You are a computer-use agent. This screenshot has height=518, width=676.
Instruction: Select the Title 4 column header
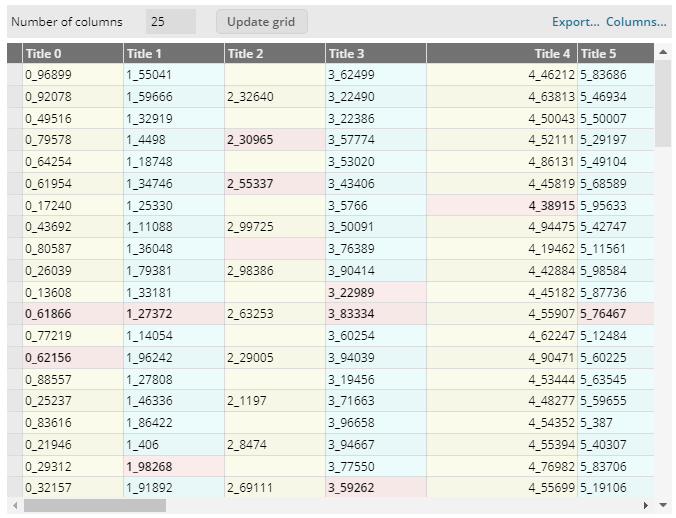click(x=501, y=54)
